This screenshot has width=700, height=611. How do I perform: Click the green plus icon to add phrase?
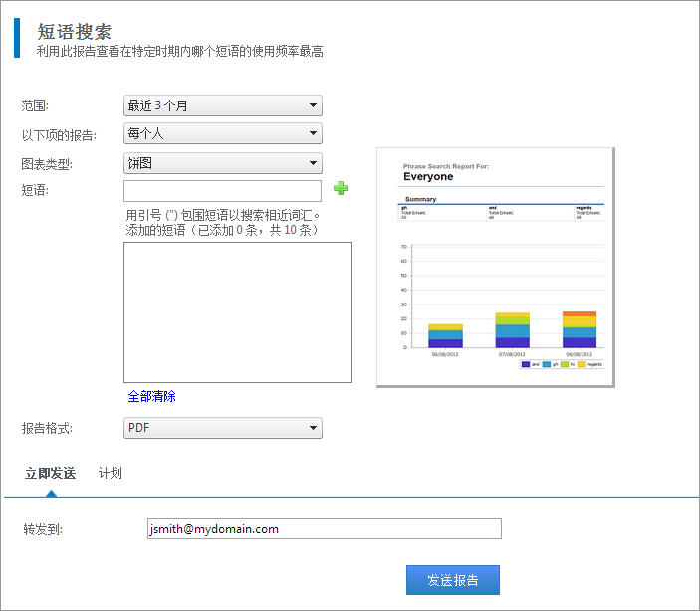341,188
